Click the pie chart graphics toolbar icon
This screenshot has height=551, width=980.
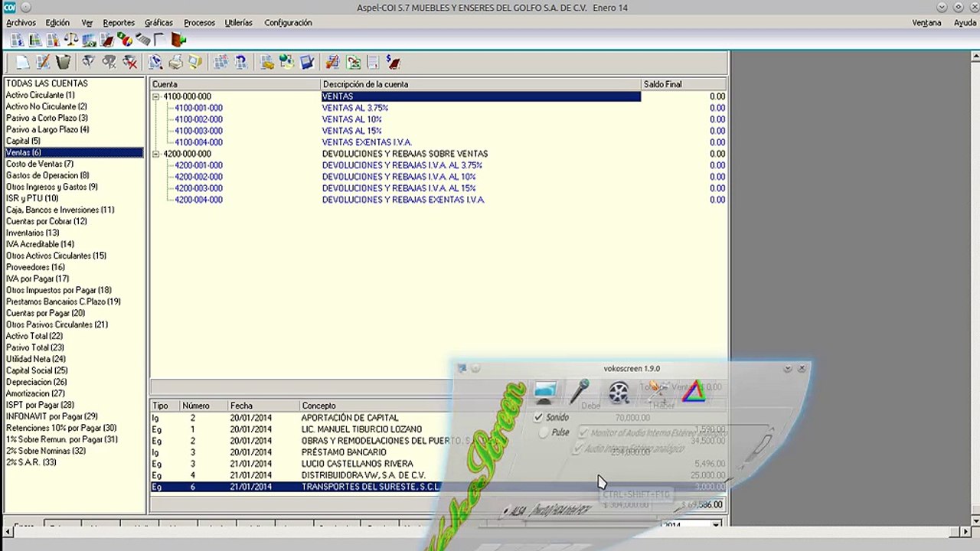tap(125, 40)
